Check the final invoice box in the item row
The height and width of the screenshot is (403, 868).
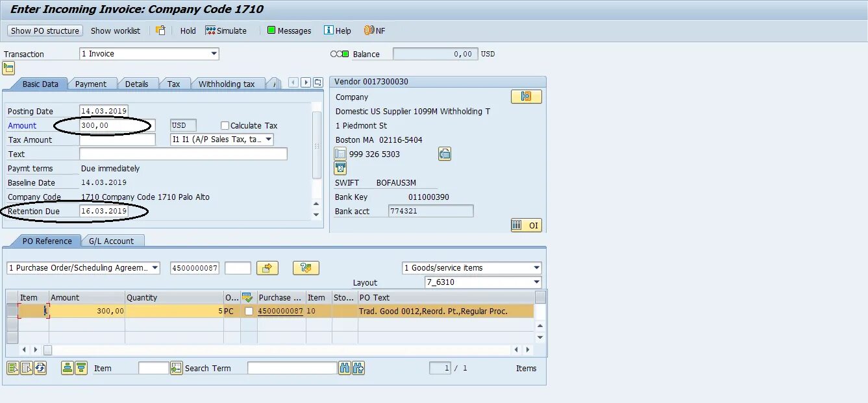250,311
